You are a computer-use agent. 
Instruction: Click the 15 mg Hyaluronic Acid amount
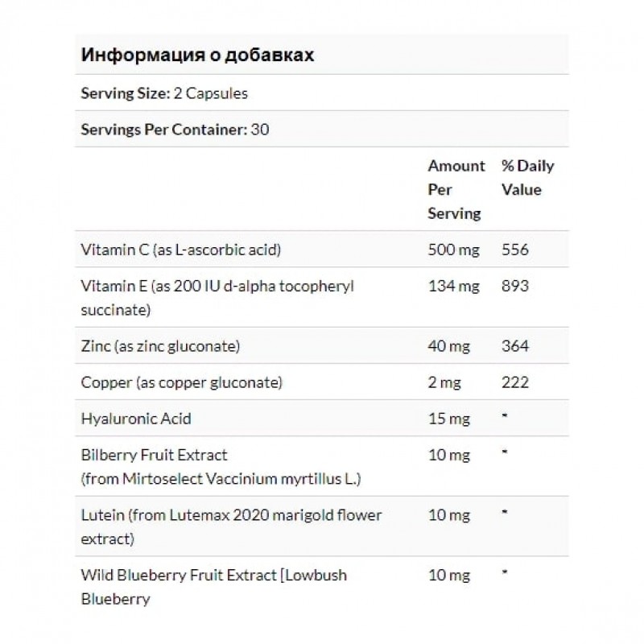pyautogui.click(x=448, y=419)
